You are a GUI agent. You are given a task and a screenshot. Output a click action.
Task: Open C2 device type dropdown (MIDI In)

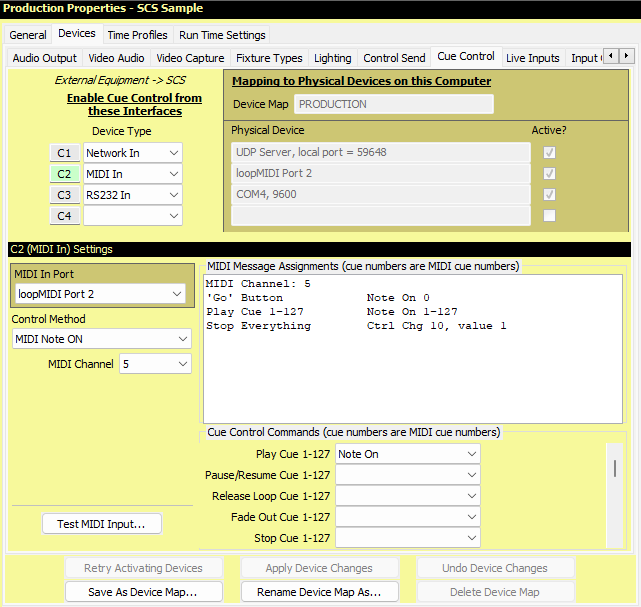[x=133, y=174]
